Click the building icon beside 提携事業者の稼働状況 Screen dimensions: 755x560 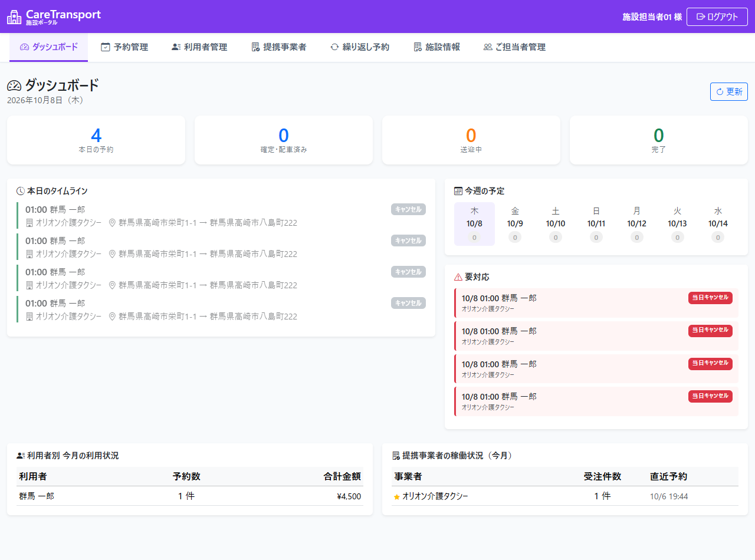click(396, 456)
